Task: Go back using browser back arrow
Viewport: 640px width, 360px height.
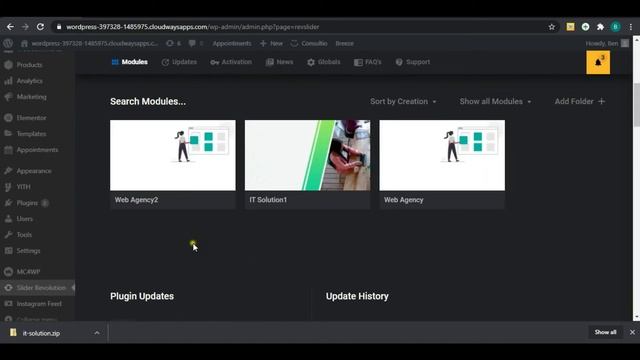Action: [x=10, y=27]
